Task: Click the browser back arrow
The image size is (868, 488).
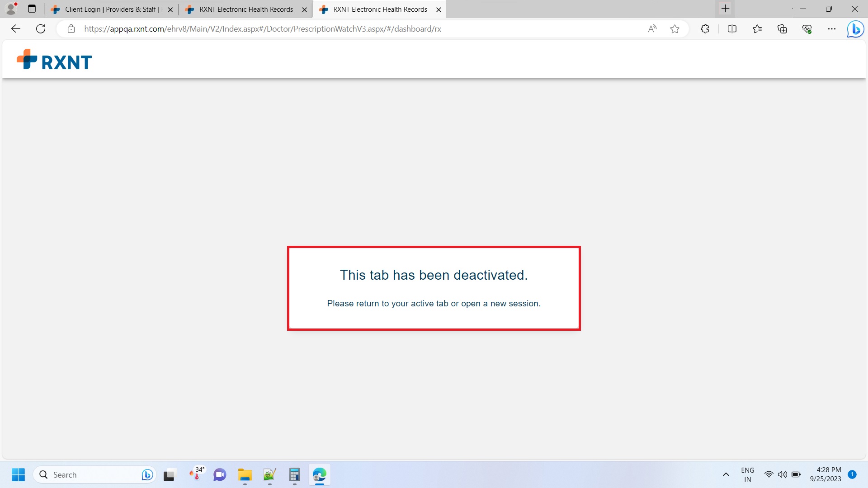Action: (16, 29)
